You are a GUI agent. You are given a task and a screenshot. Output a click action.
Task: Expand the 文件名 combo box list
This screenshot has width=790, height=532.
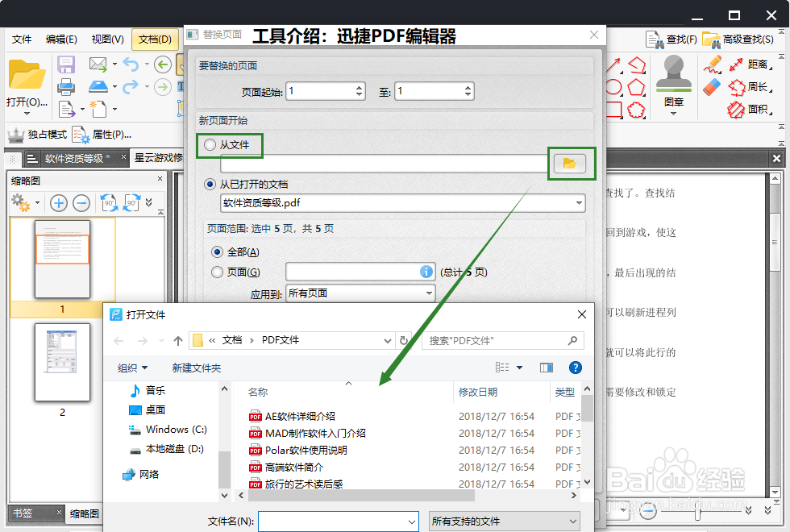pos(412,522)
